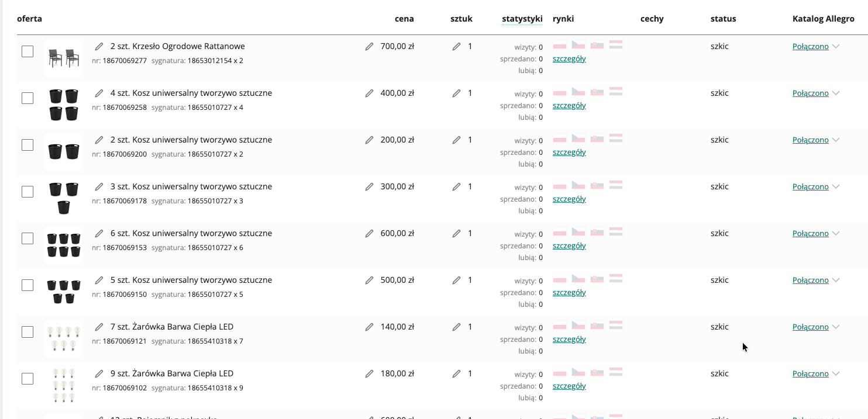Edit price pencil next to 400,00 zł

pyautogui.click(x=369, y=93)
